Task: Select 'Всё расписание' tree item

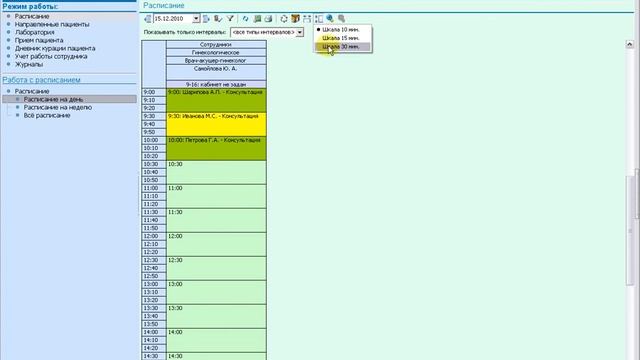Action: pos(47,116)
